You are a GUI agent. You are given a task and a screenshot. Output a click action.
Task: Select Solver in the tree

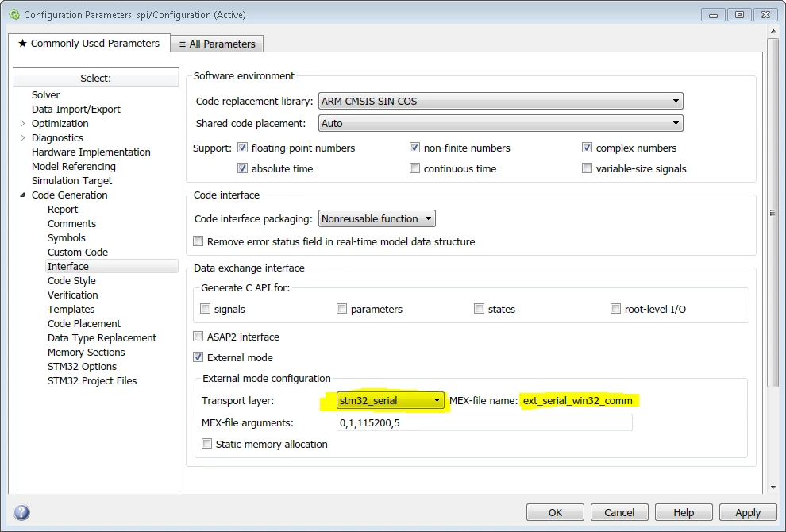(45, 94)
